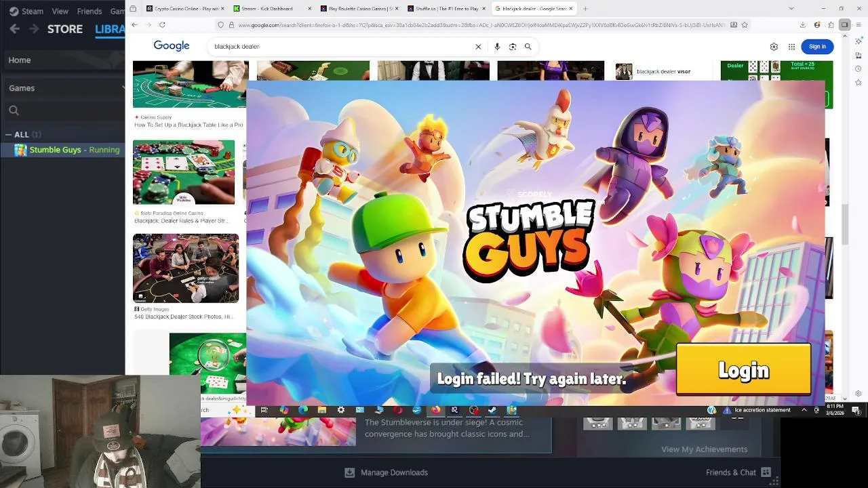Open a new Firefox tab
868x488 pixels.
[585, 9]
